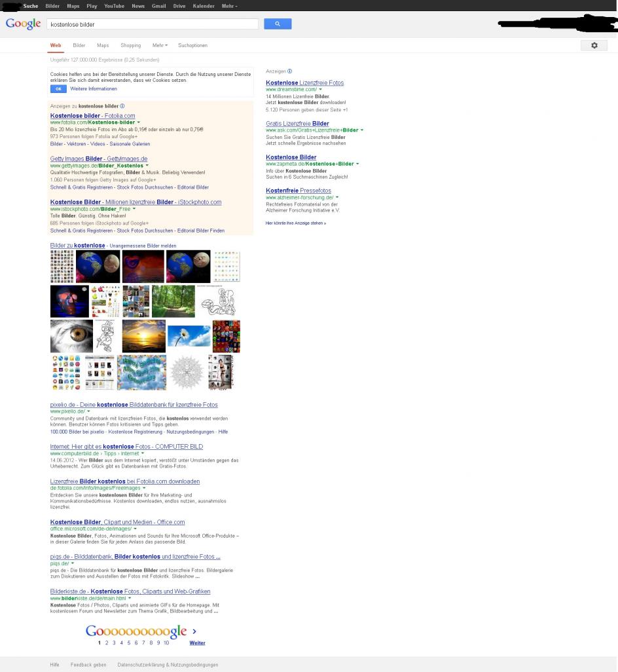Open Suchoptionen search tools

(x=192, y=45)
